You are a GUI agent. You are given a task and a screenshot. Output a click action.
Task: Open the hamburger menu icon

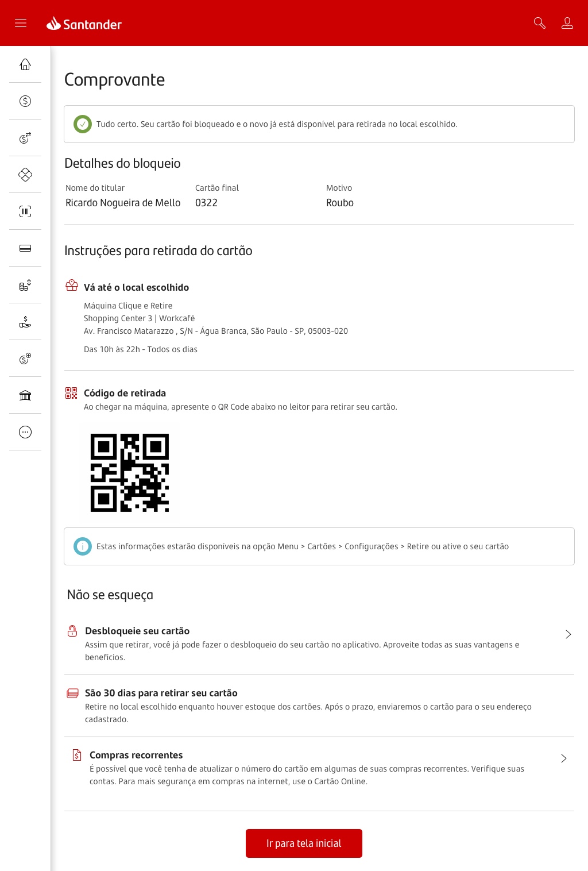(x=21, y=23)
